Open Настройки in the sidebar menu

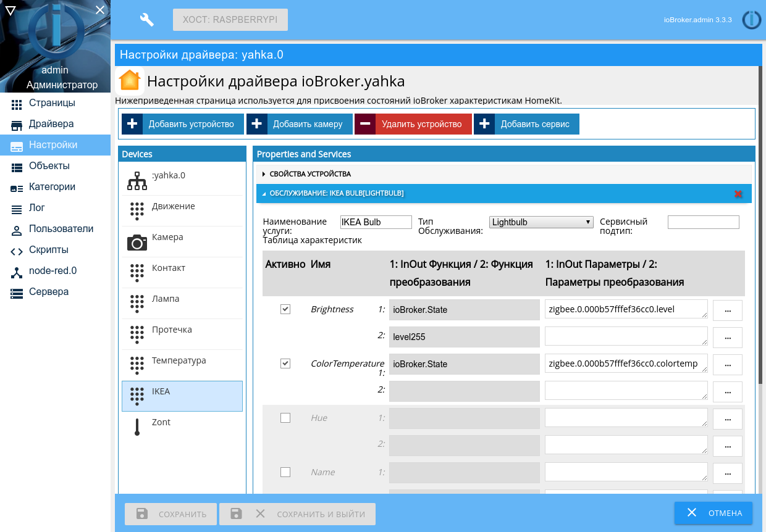pos(55,145)
